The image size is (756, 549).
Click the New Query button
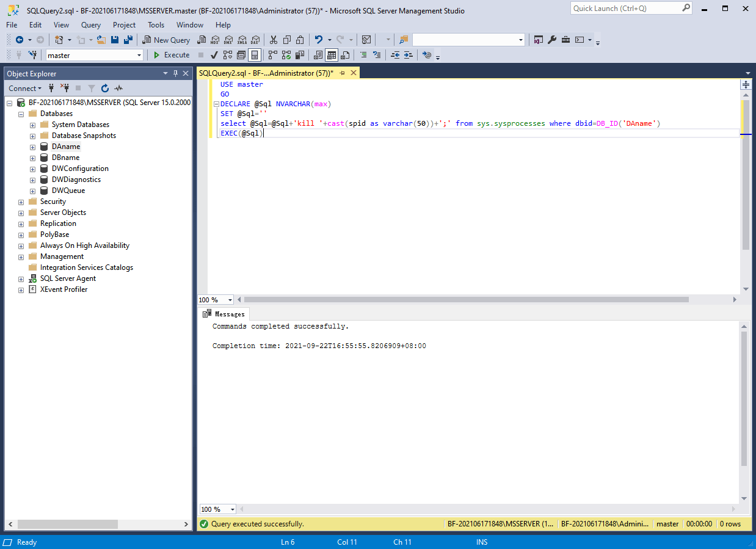pyautogui.click(x=166, y=40)
